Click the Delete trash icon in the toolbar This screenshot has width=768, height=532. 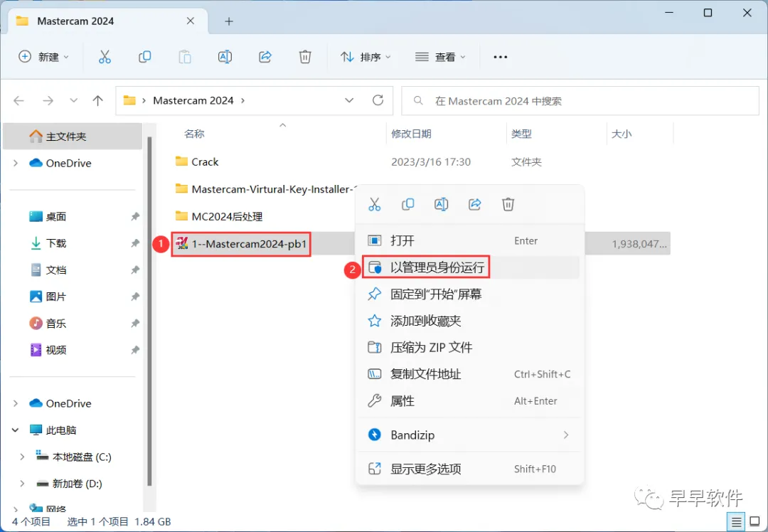tap(305, 57)
